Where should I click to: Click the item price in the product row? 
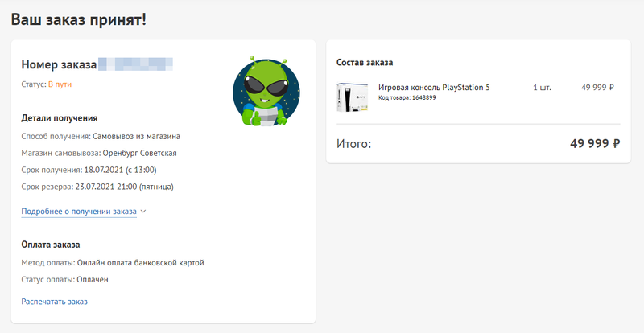(597, 87)
